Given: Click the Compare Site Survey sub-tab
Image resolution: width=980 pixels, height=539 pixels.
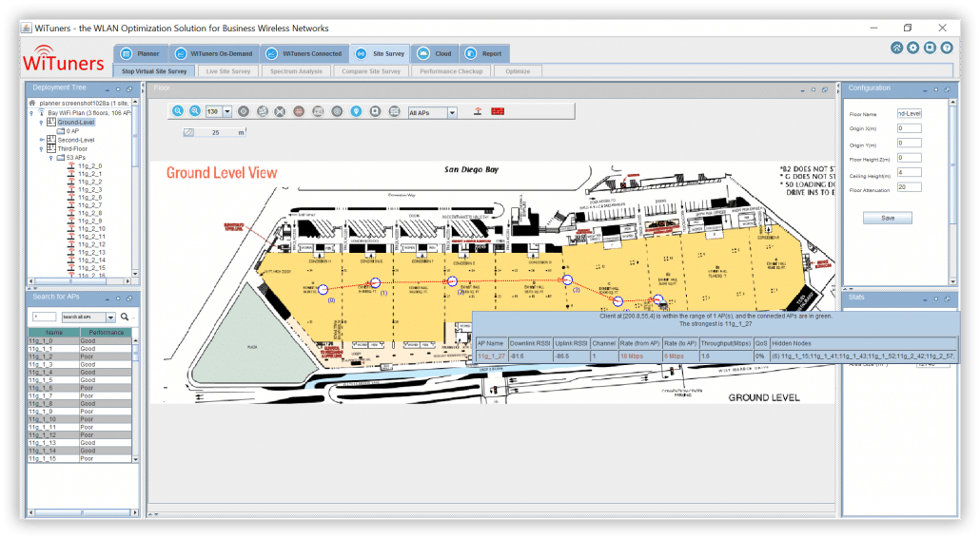Looking at the screenshot, I should (x=371, y=71).
